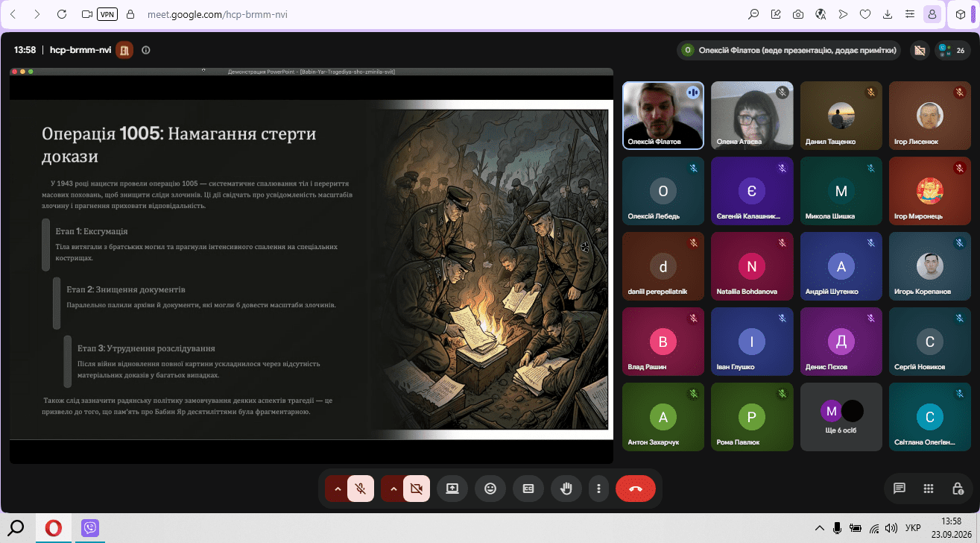The image size is (980, 543).
Task: Expand audio settings chevron beside microphone
Action: click(x=337, y=489)
